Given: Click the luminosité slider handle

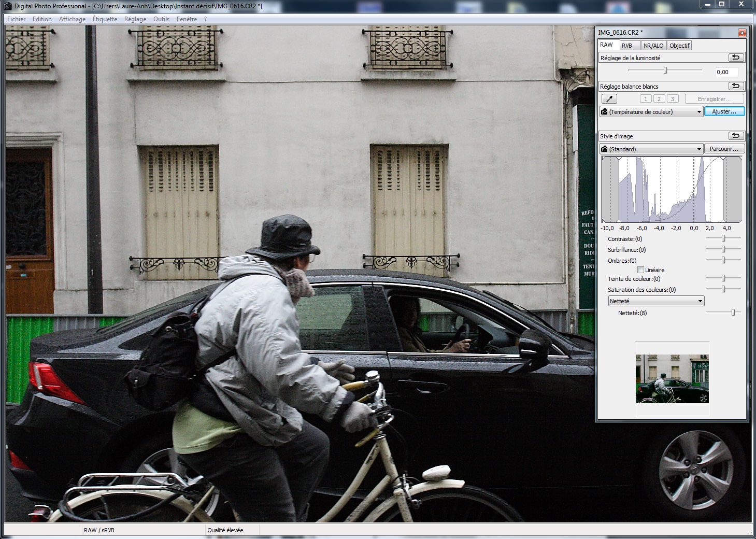Looking at the screenshot, I should 665,70.
